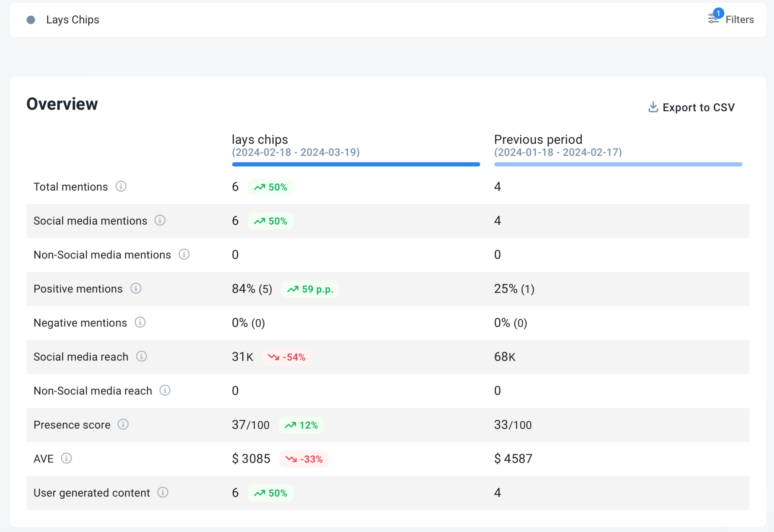Click the Negative mentions info icon

pos(140,322)
